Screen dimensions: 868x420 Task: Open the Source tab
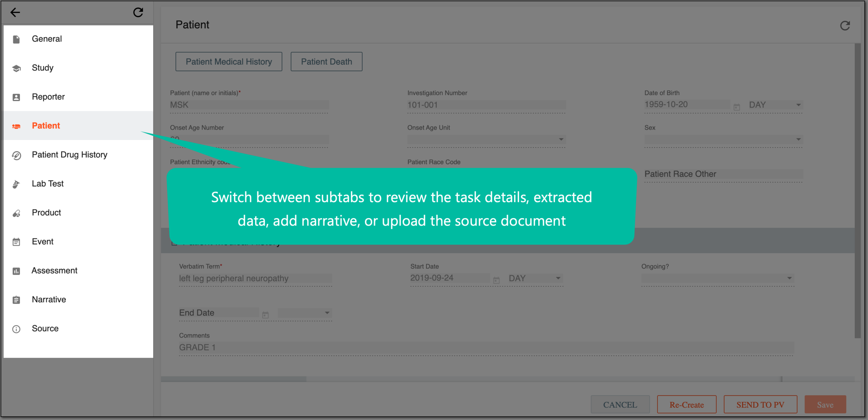[x=78, y=328]
